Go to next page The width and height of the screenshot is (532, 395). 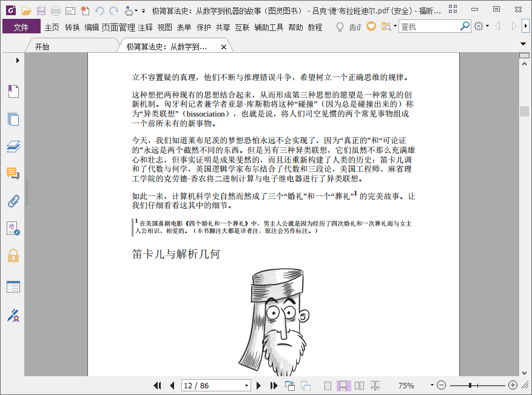(x=258, y=385)
